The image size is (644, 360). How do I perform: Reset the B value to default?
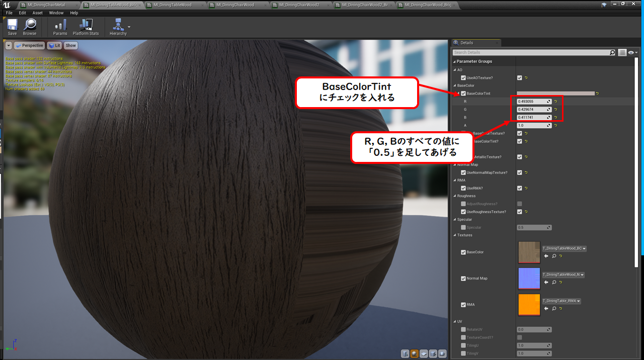click(556, 118)
